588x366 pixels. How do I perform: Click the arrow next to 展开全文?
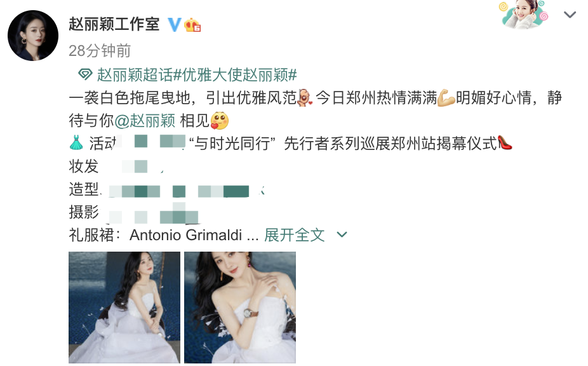point(342,234)
